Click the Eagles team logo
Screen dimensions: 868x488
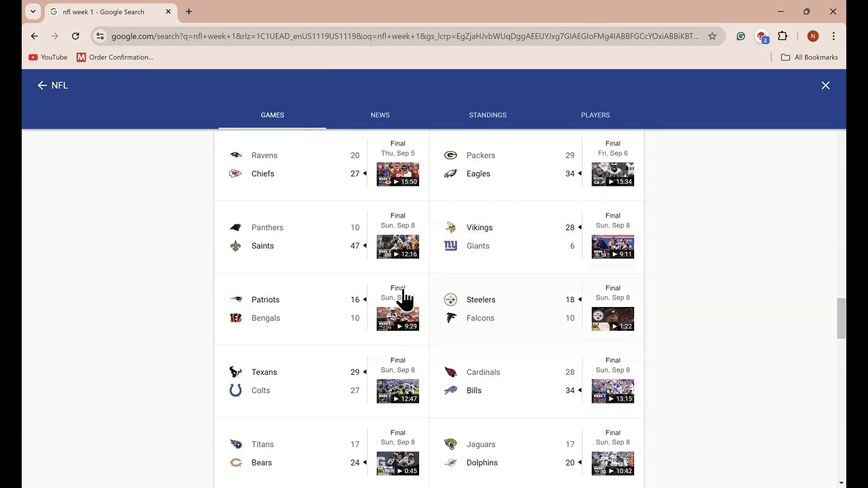[450, 174]
